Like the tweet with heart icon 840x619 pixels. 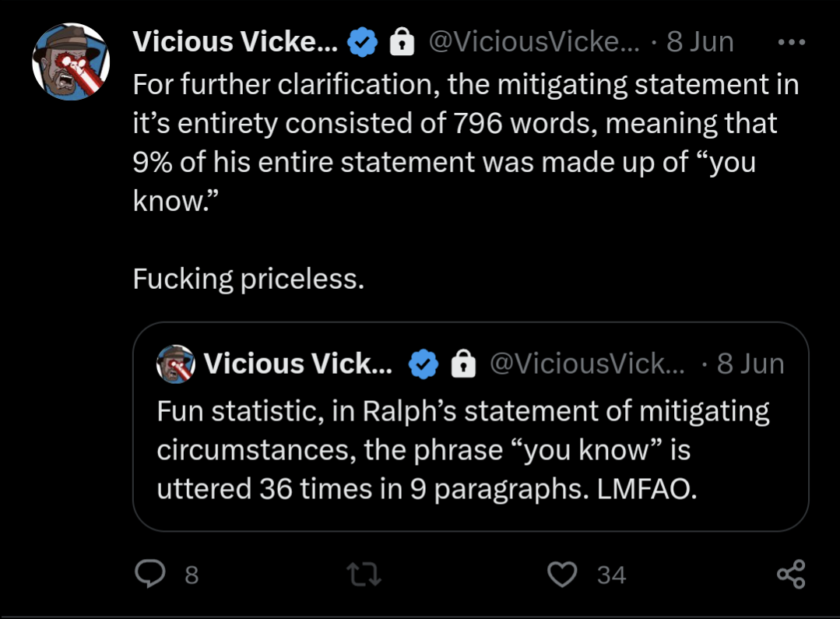click(x=562, y=574)
